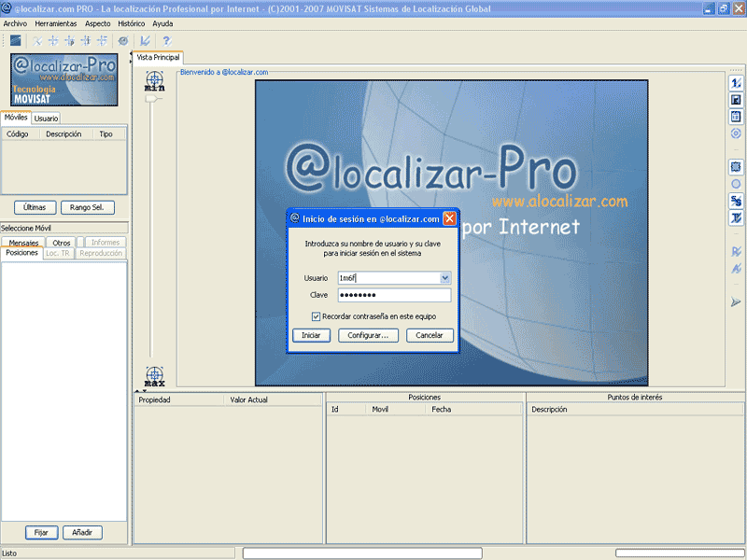Toggle Recordar contraseña en este equipo checkbox
747x560 pixels.
317,316
